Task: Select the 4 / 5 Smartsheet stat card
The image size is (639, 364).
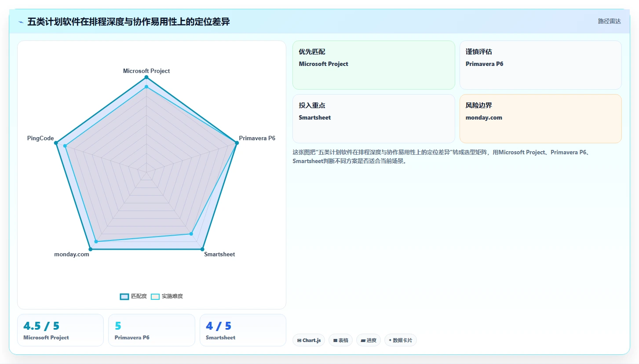Action: 243,330
